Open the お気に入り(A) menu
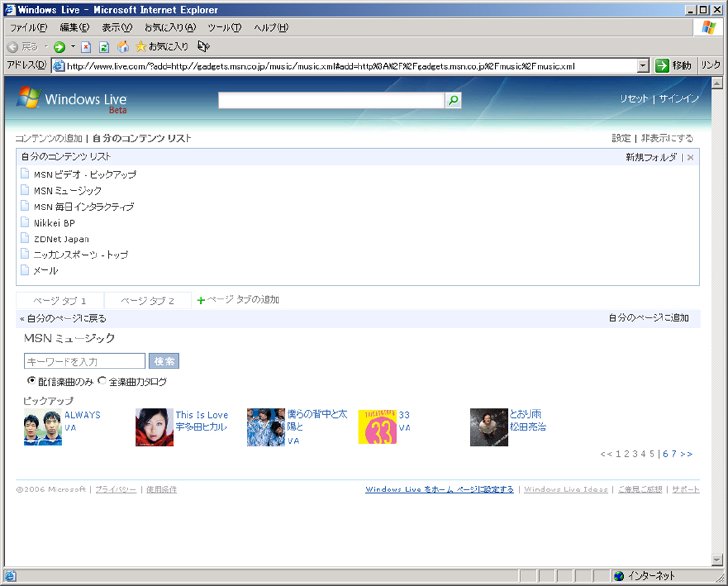Viewport: 728px width, 586px height. point(170,28)
